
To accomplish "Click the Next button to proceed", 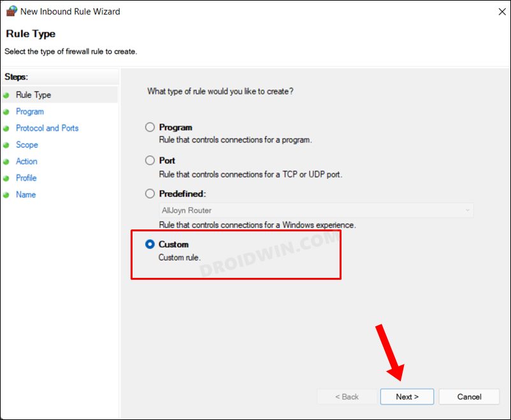I will coord(407,396).
